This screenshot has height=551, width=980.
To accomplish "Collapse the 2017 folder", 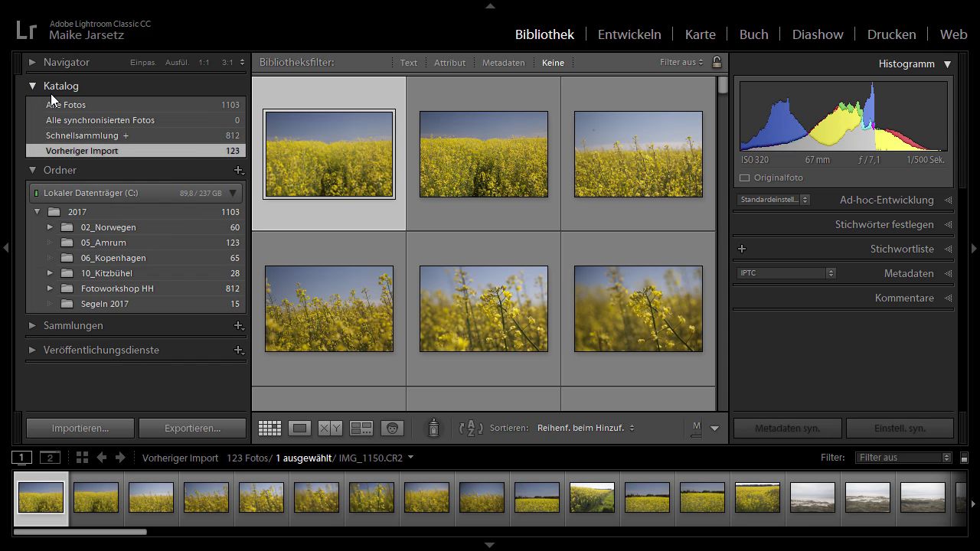I will pos(37,212).
